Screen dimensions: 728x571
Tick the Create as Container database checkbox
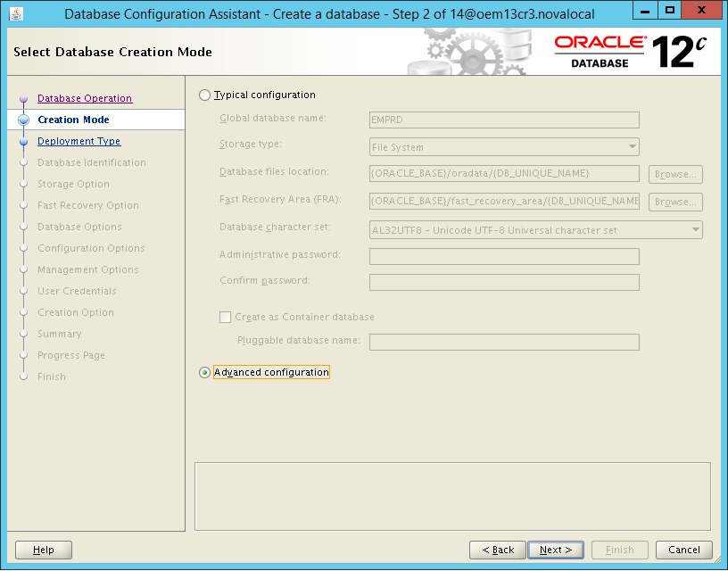coord(225,317)
